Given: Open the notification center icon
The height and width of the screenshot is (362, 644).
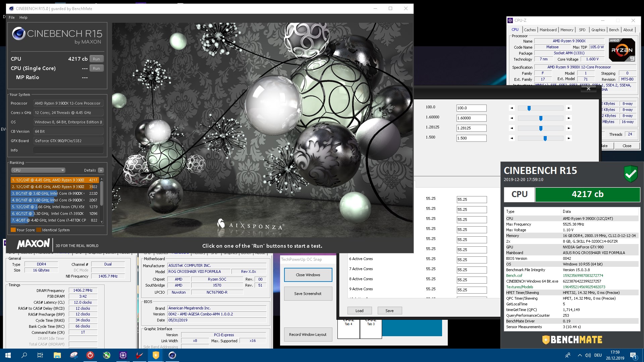Looking at the screenshot, I should (x=634, y=356).
